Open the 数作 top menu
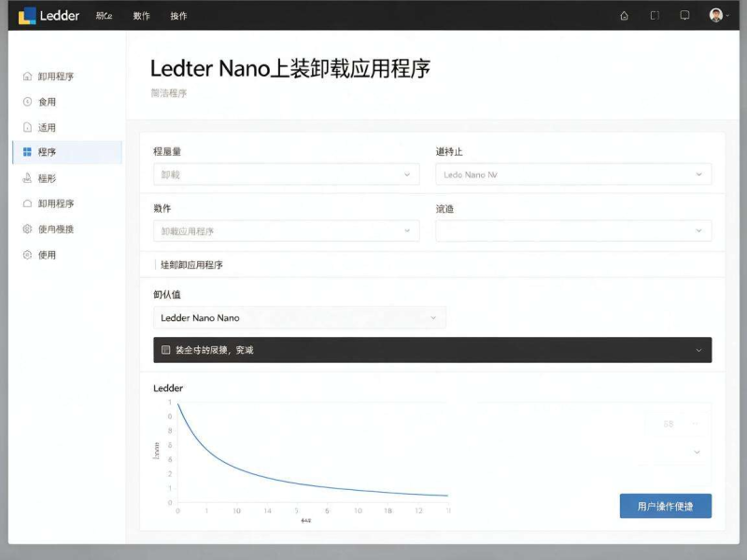 142,16
